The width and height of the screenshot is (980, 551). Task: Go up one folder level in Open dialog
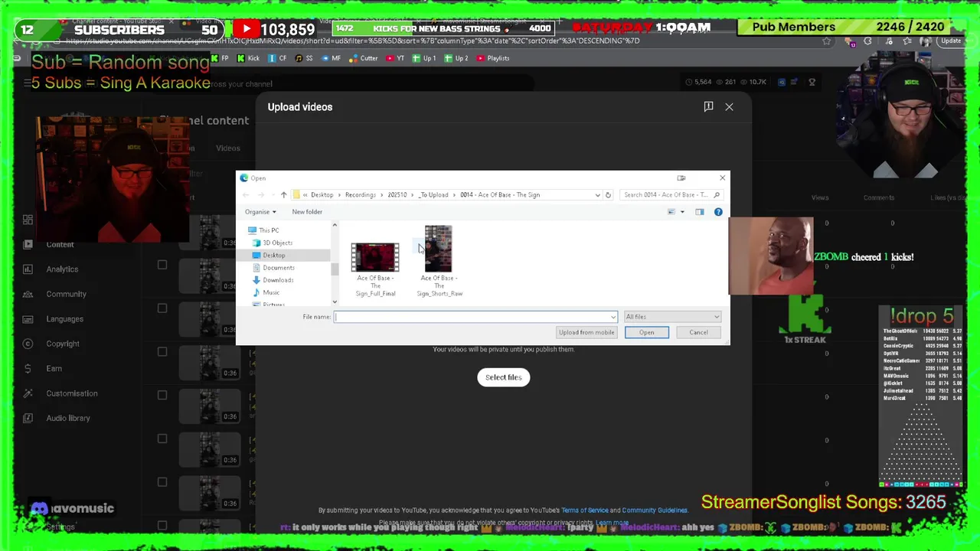pyautogui.click(x=283, y=195)
